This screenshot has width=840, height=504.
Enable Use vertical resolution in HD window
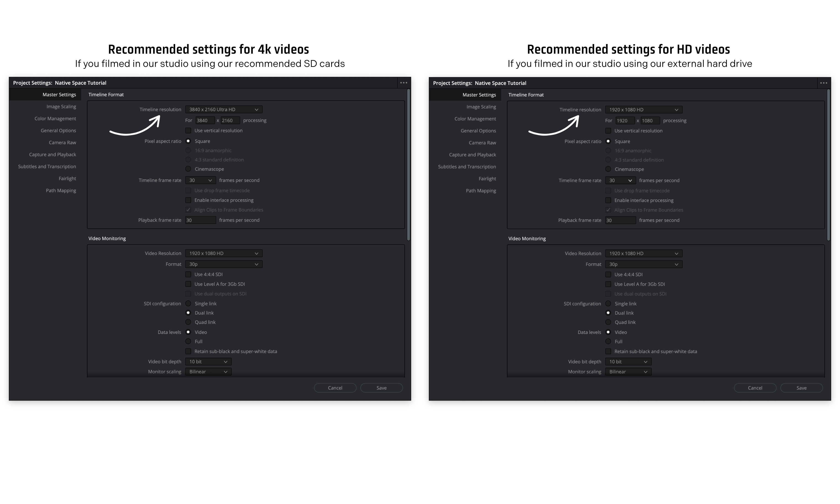click(608, 131)
